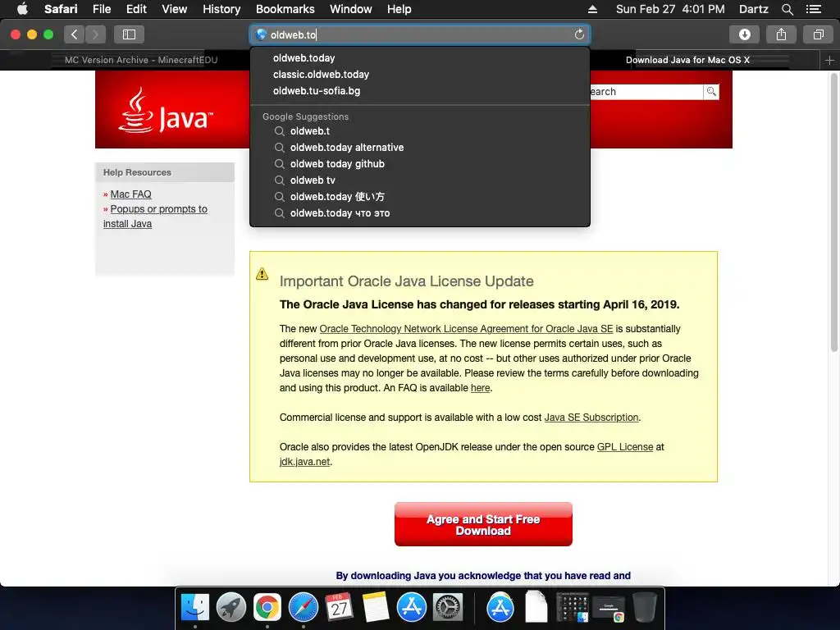This screenshot has height=630, width=840.
Task: Open the minimized Chrome window in the dock
Action: [x=609, y=609]
